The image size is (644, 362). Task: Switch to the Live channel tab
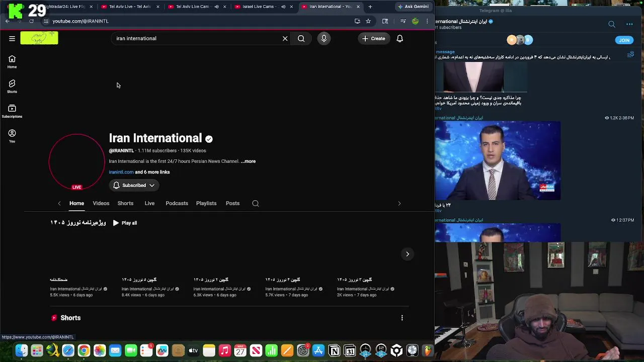click(149, 203)
